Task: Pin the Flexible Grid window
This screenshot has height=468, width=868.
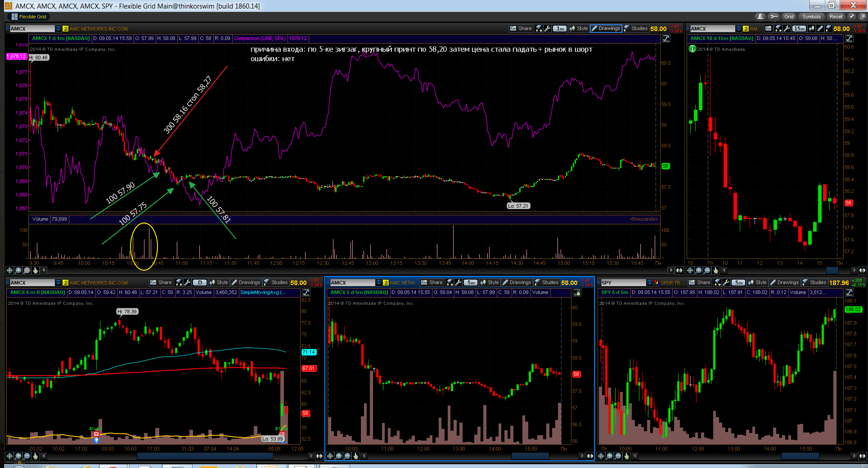Action: [852, 17]
